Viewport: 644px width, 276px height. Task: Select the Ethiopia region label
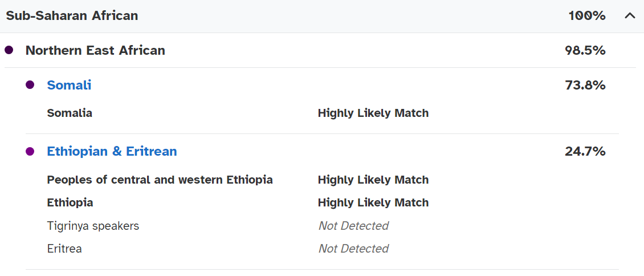pos(70,202)
